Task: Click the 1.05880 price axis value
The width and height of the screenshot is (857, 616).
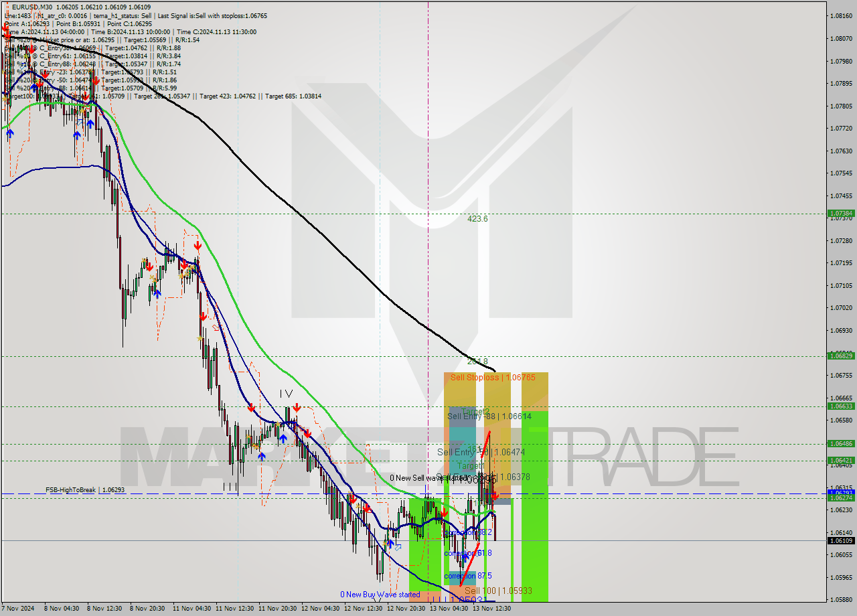Action: (x=841, y=599)
